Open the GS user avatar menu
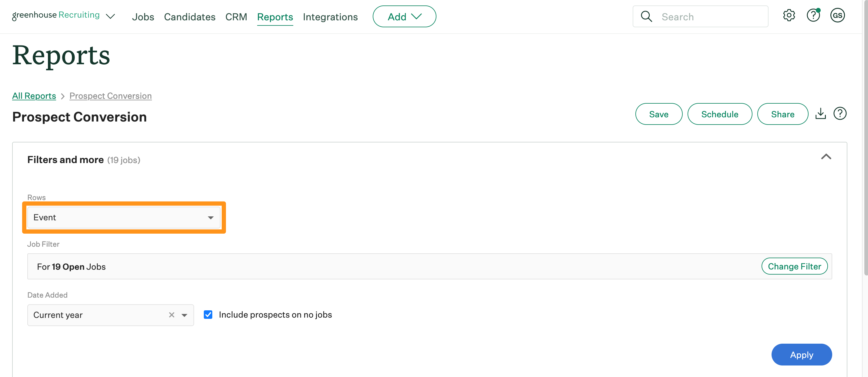Viewport: 868px width, 377px height. coord(837,15)
